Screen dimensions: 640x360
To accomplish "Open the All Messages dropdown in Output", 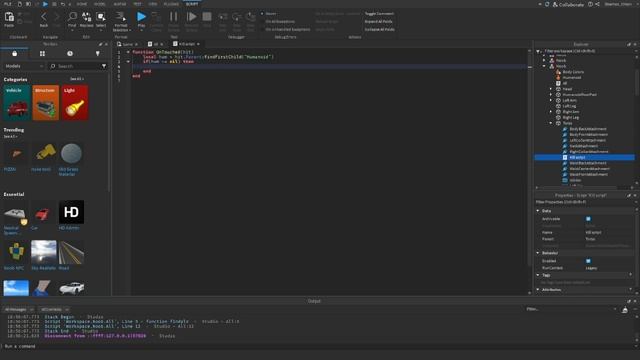I will click(19, 309).
